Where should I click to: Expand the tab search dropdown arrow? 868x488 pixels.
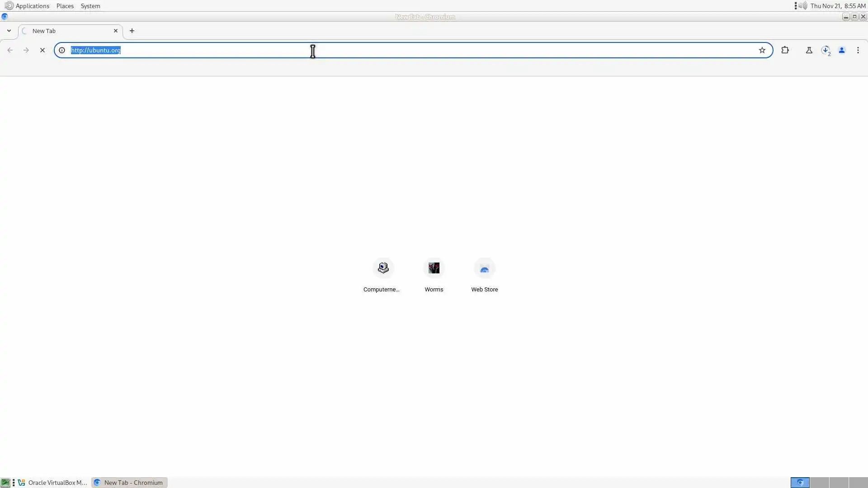tap(9, 31)
